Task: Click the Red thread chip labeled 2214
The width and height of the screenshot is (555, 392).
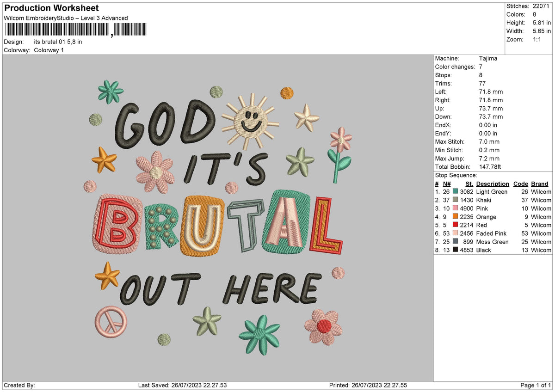Action: point(456,225)
